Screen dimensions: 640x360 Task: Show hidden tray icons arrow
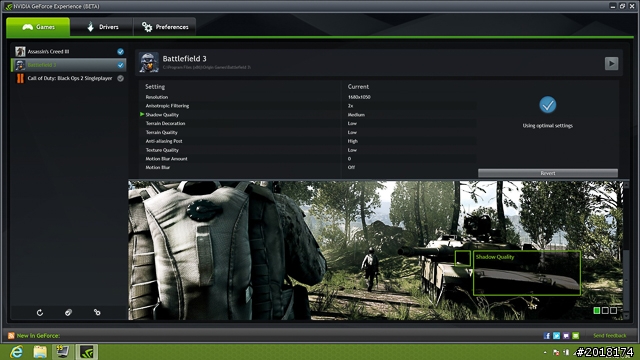coord(545,352)
